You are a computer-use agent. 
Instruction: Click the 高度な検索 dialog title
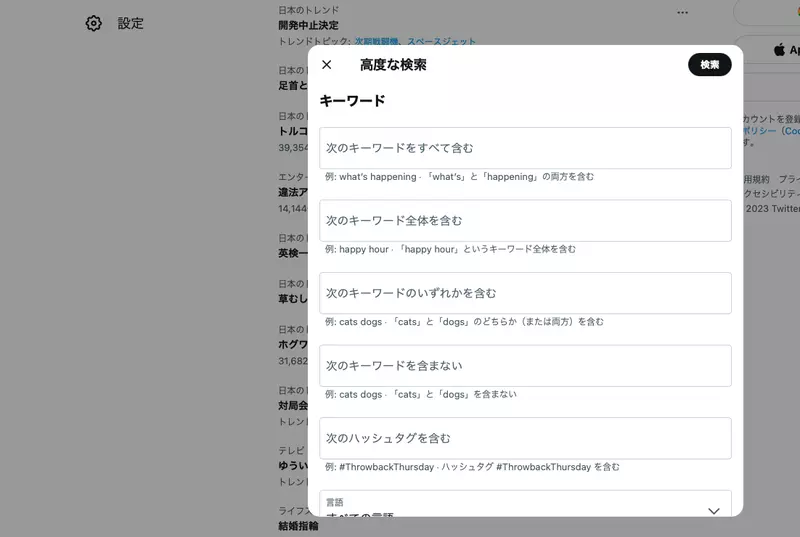(393, 65)
